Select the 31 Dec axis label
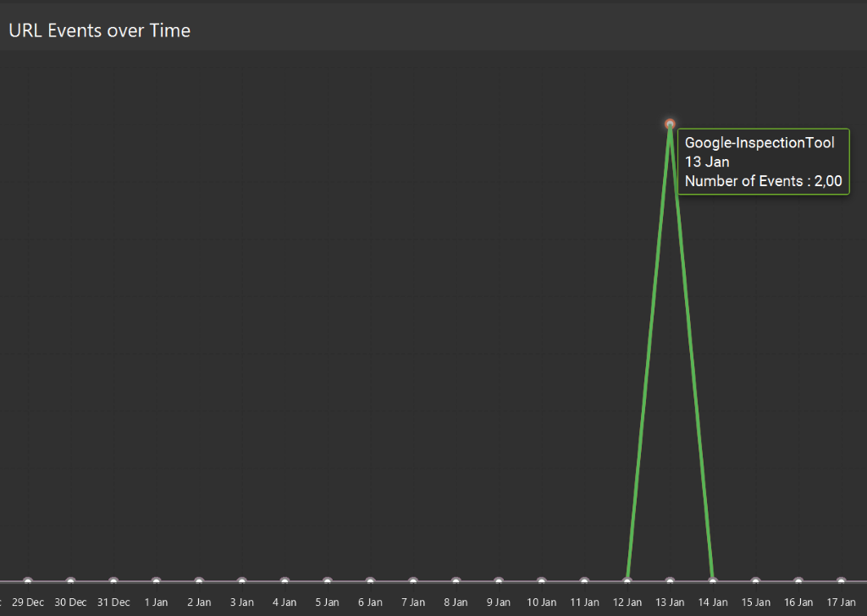 [x=113, y=602]
